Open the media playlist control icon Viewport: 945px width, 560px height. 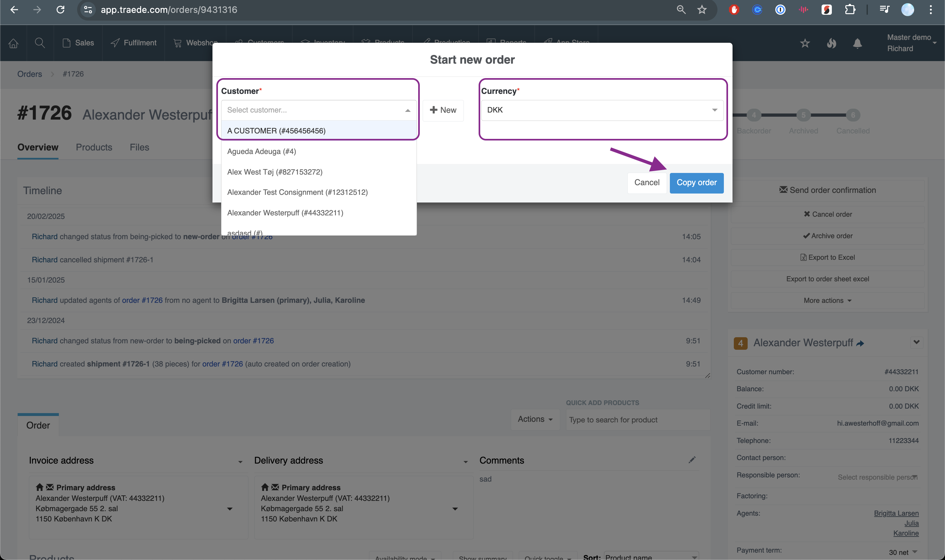885,10
